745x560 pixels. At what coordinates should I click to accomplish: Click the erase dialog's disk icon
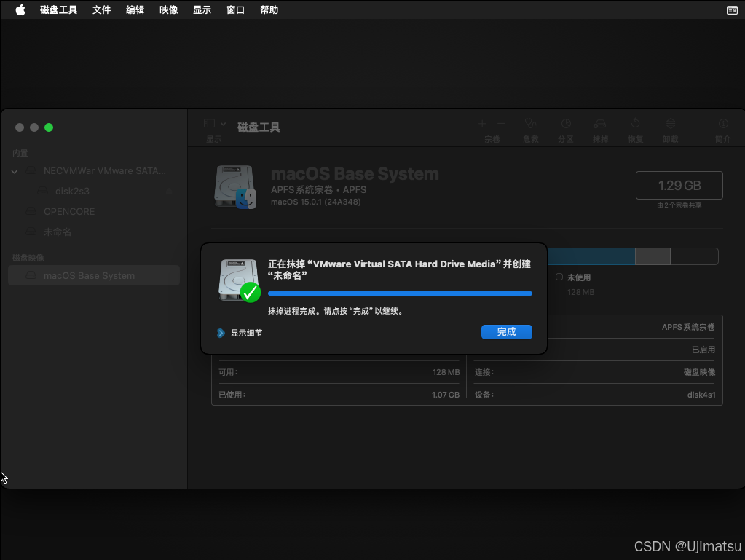pyautogui.click(x=239, y=280)
